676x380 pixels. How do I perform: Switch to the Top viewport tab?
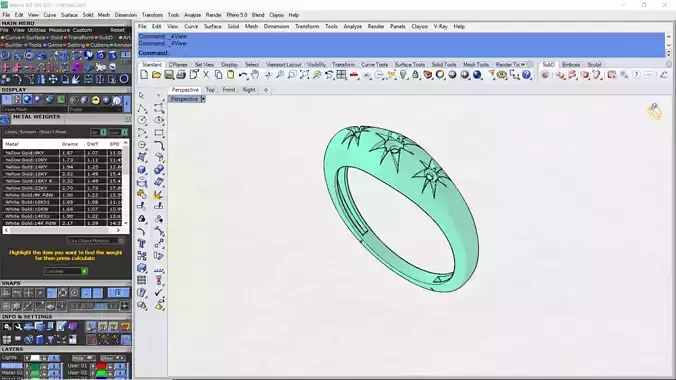click(x=210, y=90)
